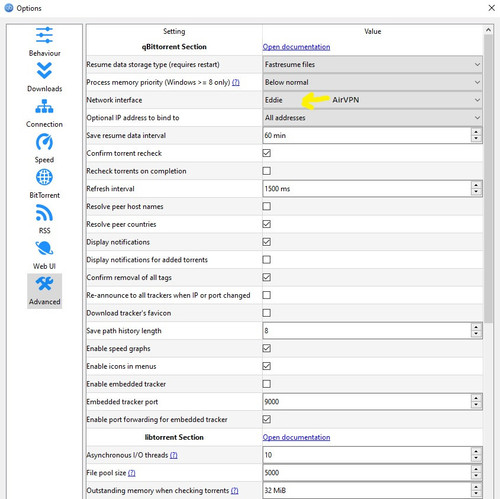Open the Speed settings gauge icon
This screenshot has height=499, width=500.
click(44, 142)
